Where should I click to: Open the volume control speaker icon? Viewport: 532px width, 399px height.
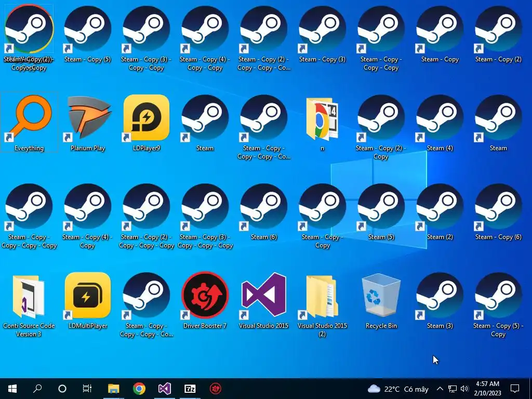[x=464, y=389]
